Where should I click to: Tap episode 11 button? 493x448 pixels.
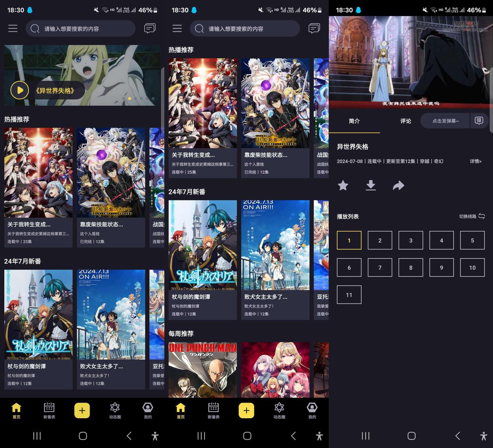pyautogui.click(x=349, y=295)
